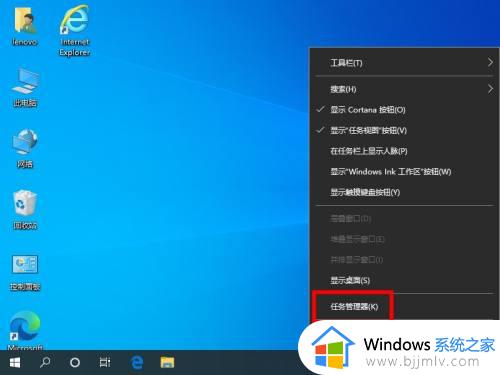Select the Recycle Bin desktop icon
The height and width of the screenshot is (375, 500).
click(x=25, y=210)
